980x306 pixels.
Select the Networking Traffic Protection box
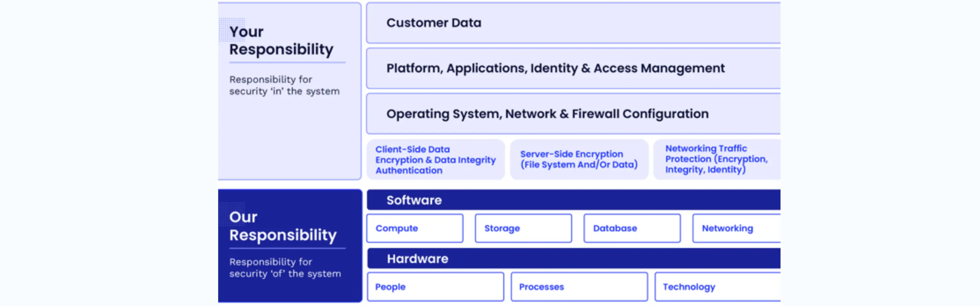point(717,160)
